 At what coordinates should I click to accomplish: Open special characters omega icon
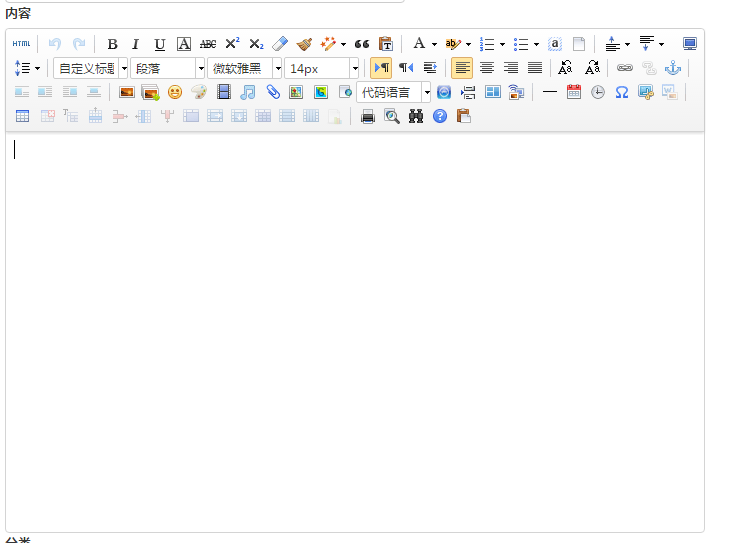(622, 92)
